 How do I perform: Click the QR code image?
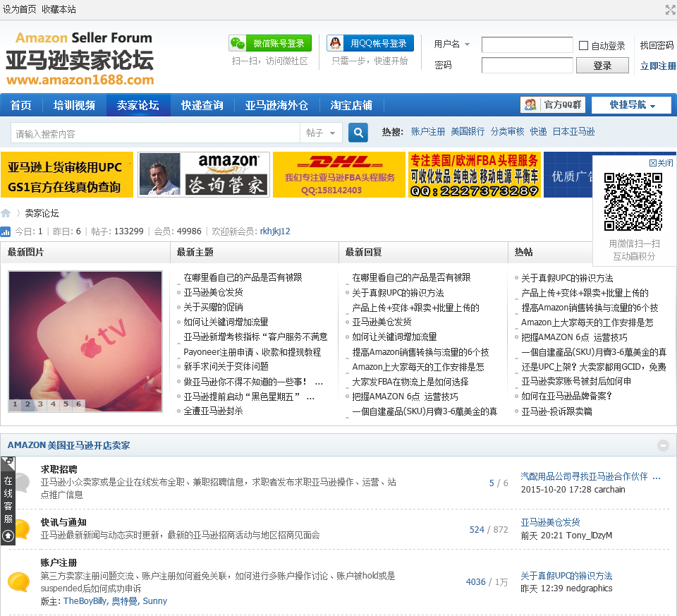click(x=633, y=202)
